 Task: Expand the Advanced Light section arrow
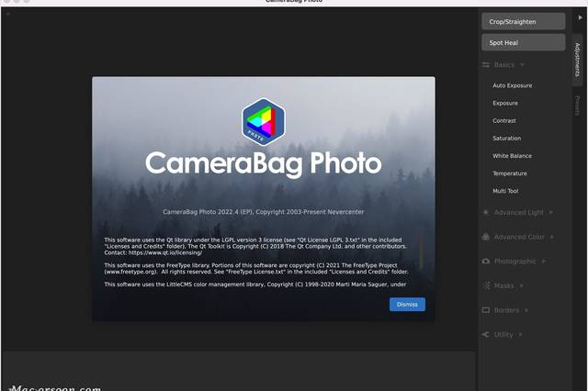click(551, 212)
